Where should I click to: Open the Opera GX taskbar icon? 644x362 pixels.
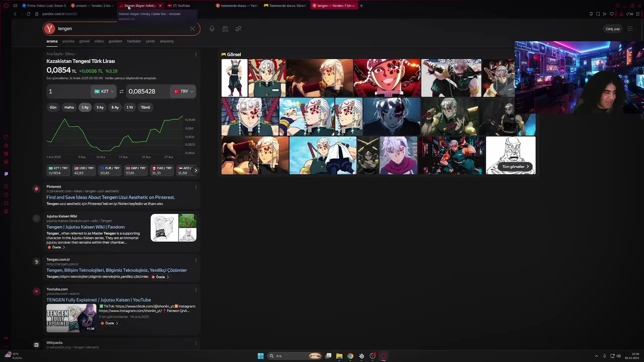pyautogui.click(x=383, y=356)
